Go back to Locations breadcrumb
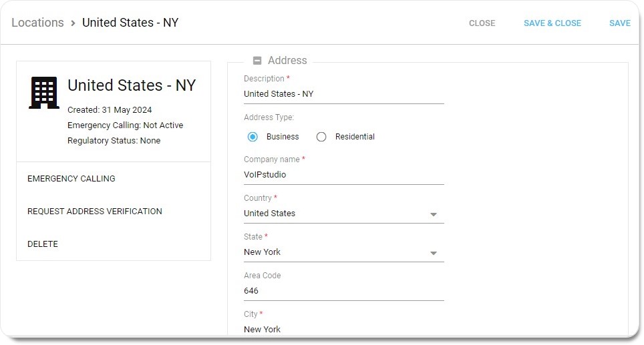The width and height of the screenshot is (644, 345). click(x=37, y=23)
